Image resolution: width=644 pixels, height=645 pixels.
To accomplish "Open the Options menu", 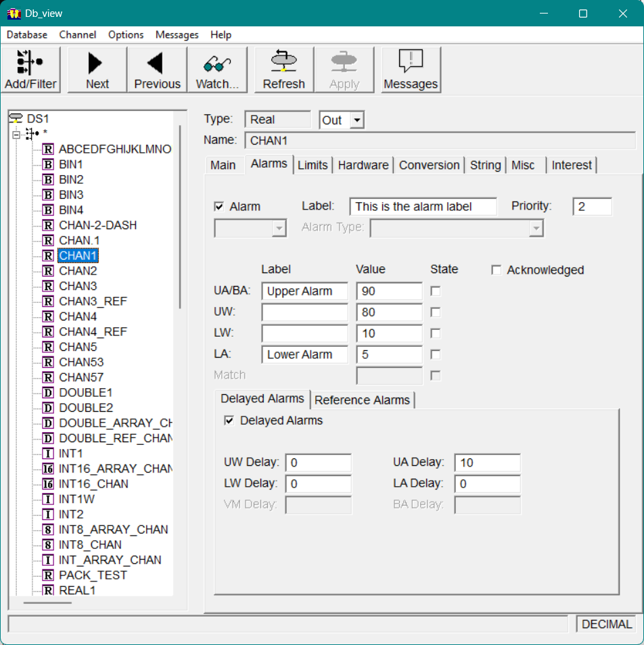I will pos(126,34).
